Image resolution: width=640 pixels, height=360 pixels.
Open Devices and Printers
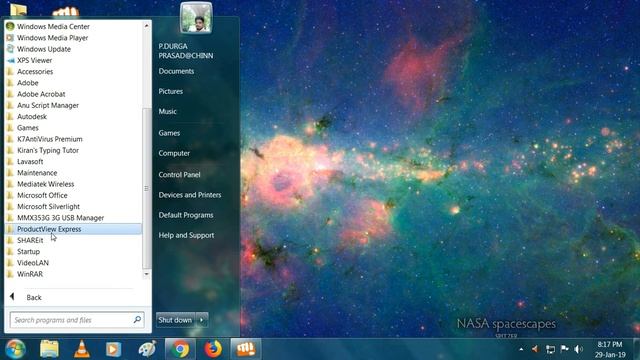point(190,195)
